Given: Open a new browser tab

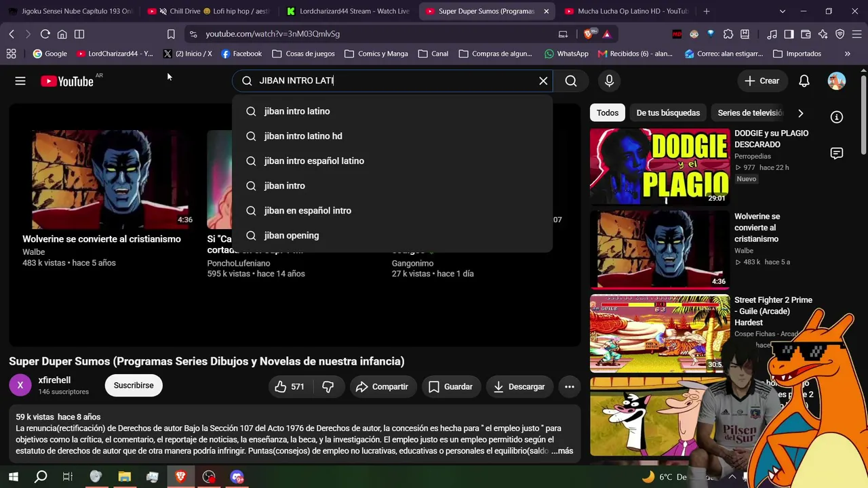Looking at the screenshot, I should coord(707,11).
